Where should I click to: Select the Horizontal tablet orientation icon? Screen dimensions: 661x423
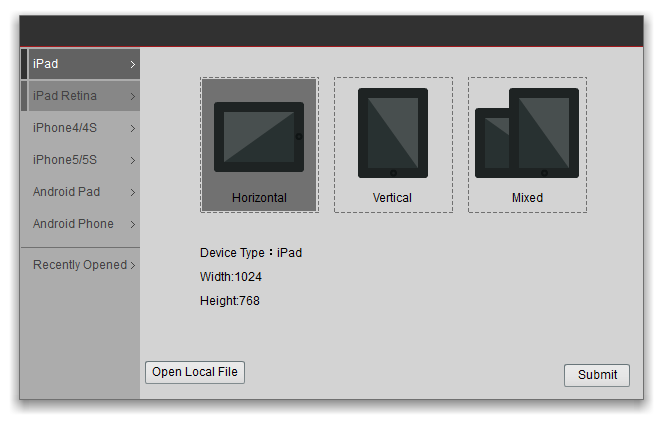pos(259,137)
